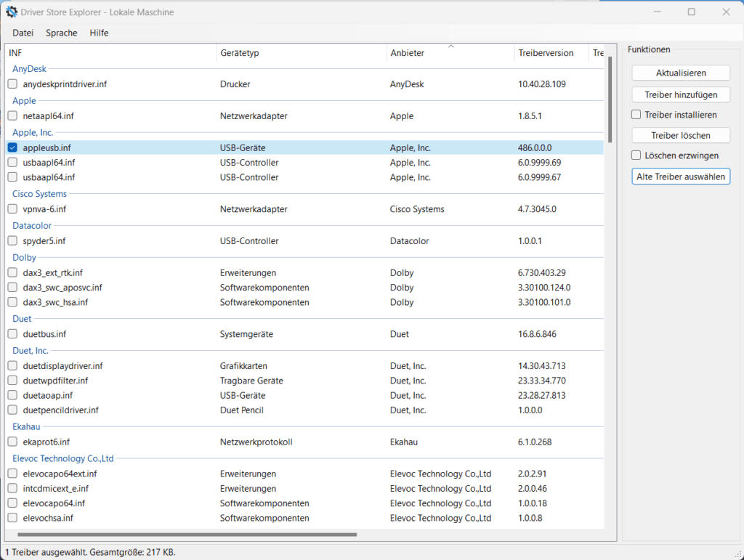Click the Dolby group header

[x=24, y=257]
